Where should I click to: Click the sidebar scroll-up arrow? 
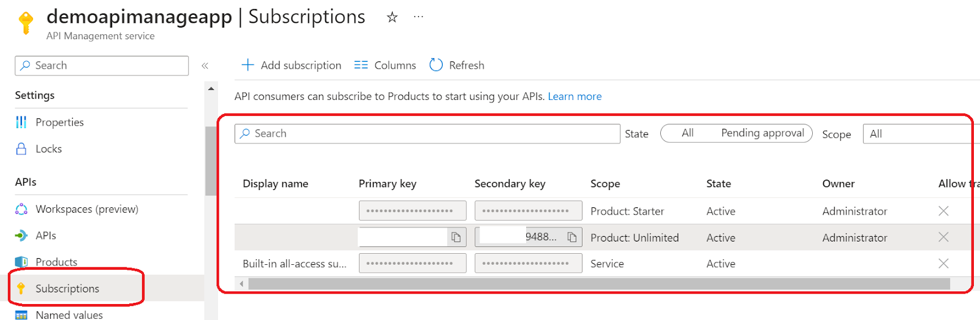pos(211,89)
